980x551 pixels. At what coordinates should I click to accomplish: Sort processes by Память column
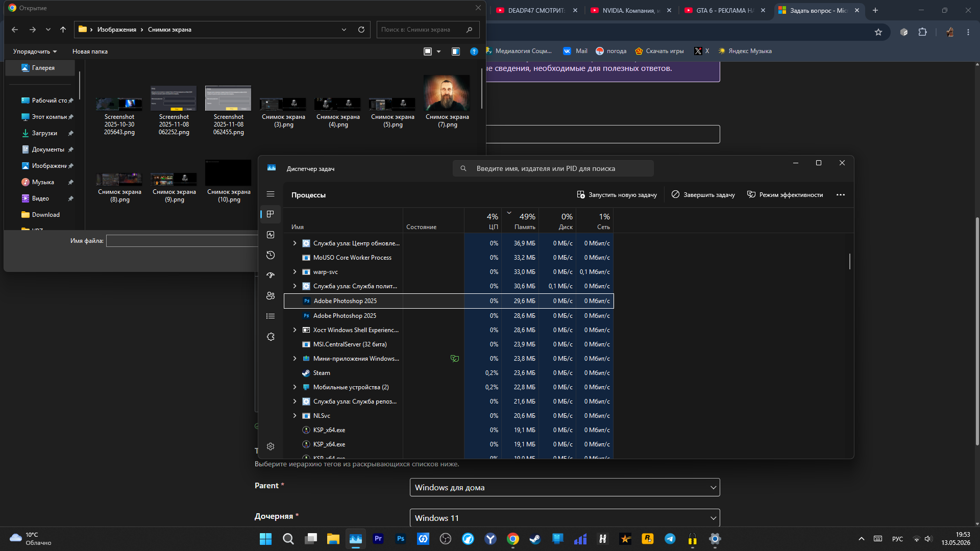click(520, 221)
